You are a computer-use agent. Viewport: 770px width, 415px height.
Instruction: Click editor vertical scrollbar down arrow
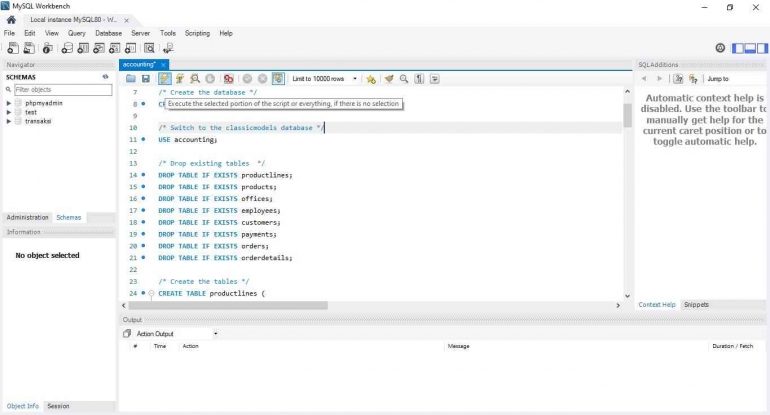click(627, 296)
